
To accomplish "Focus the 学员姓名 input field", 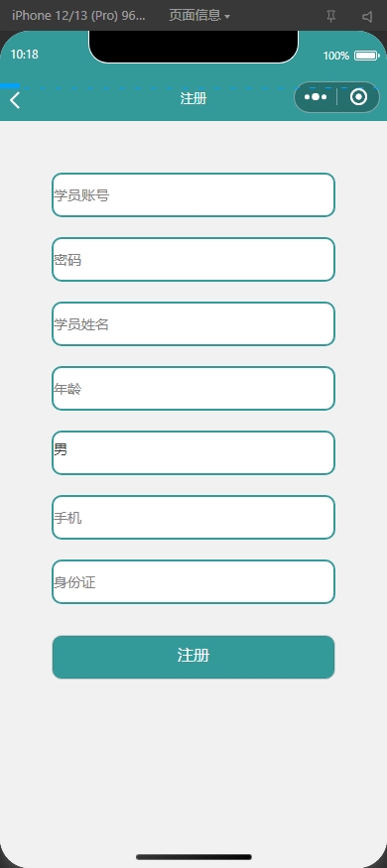I will click(x=193, y=323).
